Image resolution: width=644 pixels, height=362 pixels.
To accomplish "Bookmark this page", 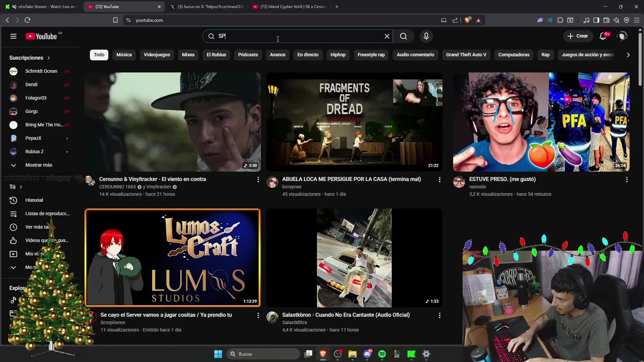I will pyautogui.click(x=115, y=20).
